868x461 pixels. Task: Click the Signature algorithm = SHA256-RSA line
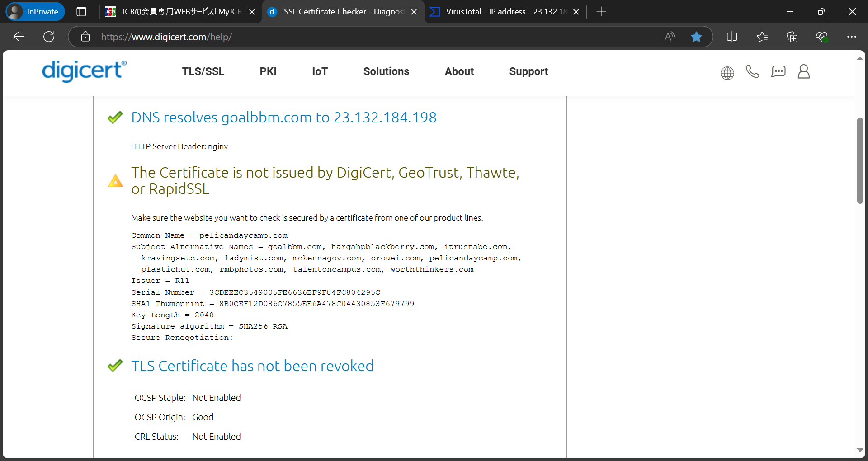[x=209, y=326]
